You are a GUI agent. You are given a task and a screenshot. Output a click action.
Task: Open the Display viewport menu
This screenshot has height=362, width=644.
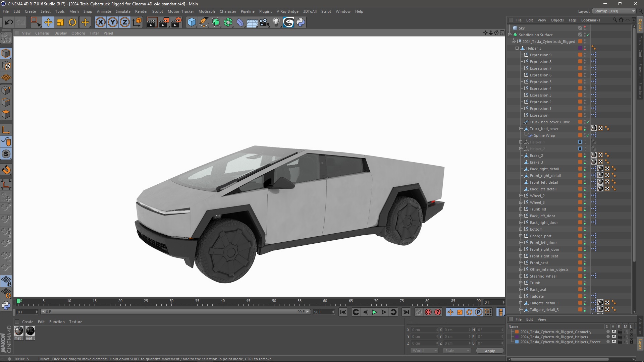point(60,33)
